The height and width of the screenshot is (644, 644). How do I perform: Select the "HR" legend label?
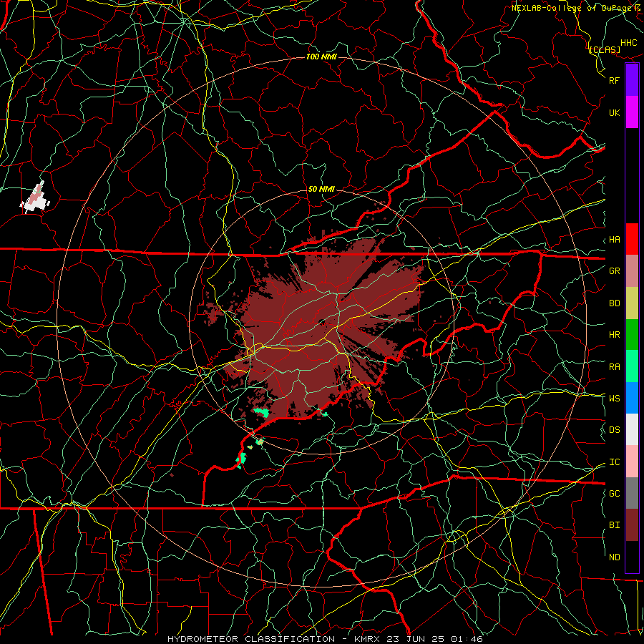(615, 335)
